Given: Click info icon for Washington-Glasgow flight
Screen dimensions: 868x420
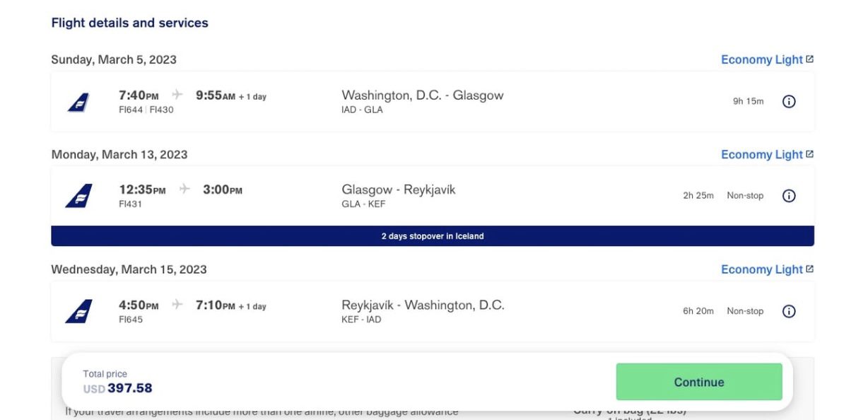Looking at the screenshot, I should coord(789,101).
